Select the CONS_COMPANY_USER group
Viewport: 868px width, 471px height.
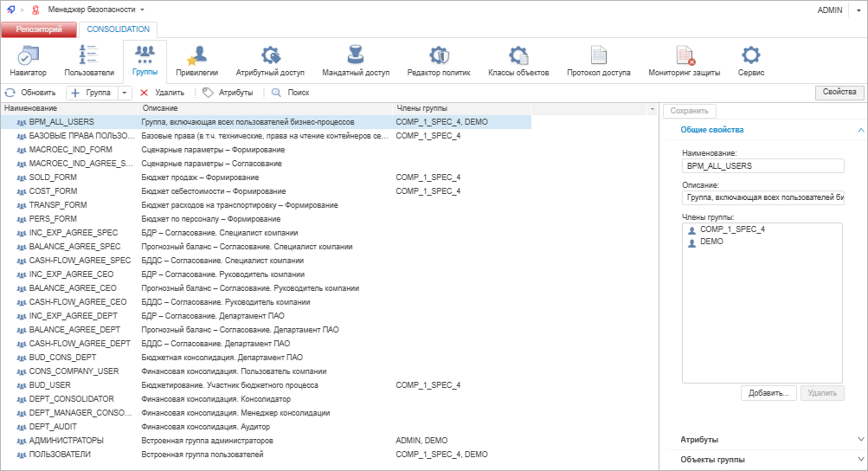(266, 371)
